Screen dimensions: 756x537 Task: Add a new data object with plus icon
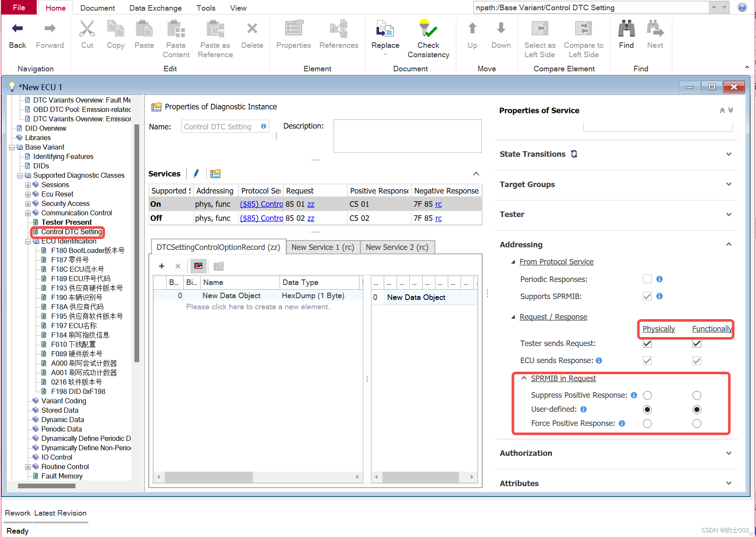[x=161, y=266]
